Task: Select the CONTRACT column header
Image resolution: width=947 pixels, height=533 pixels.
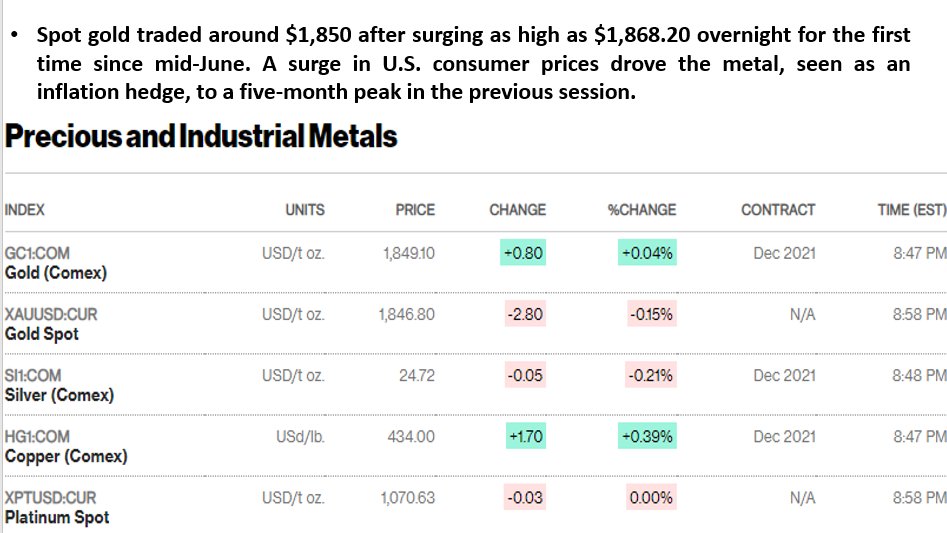Action: pyautogui.click(x=778, y=209)
